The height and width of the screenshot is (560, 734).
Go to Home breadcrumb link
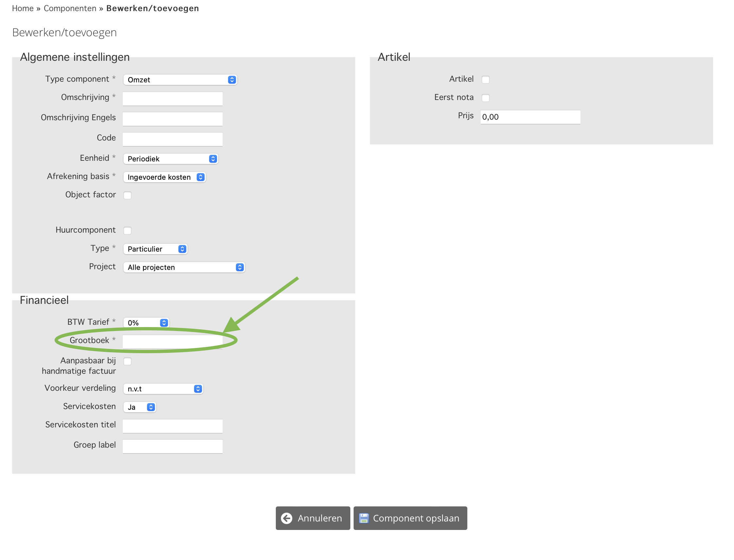click(23, 8)
